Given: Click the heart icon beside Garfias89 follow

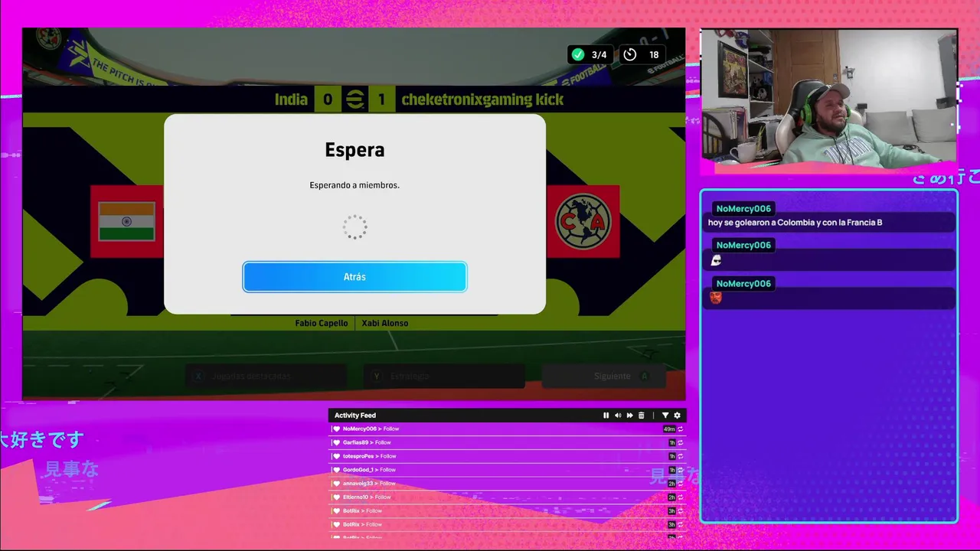Looking at the screenshot, I should pyautogui.click(x=336, y=442).
